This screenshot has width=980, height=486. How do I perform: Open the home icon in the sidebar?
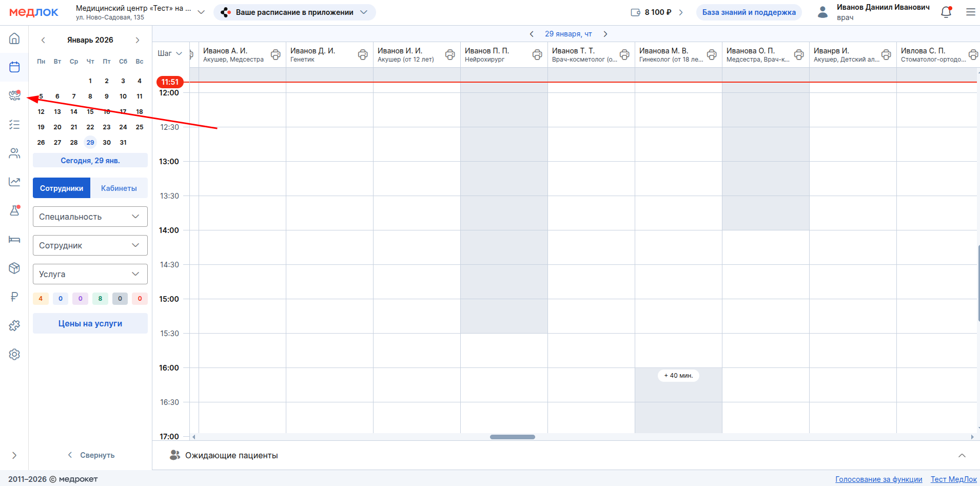click(14, 38)
